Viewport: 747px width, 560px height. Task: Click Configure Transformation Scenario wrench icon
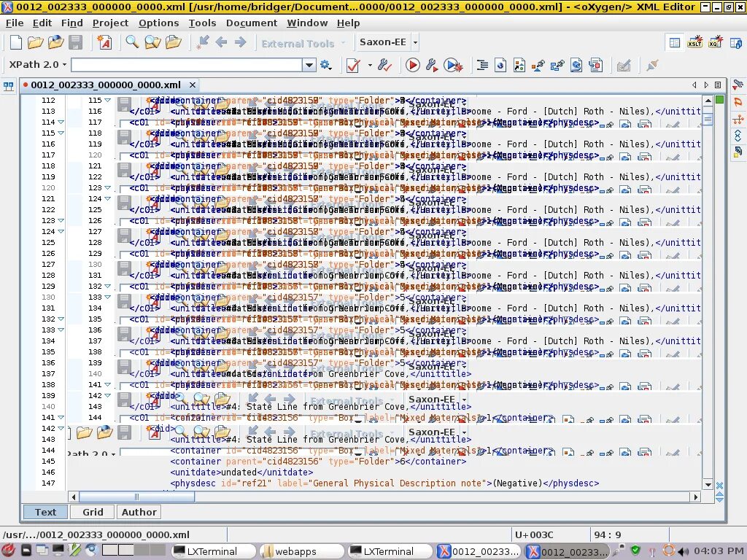[432, 65]
